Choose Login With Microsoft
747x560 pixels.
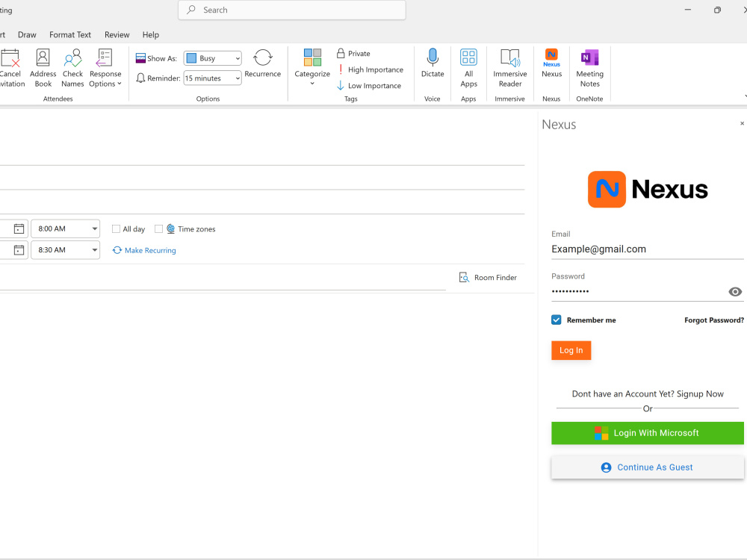tap(648, 433)
